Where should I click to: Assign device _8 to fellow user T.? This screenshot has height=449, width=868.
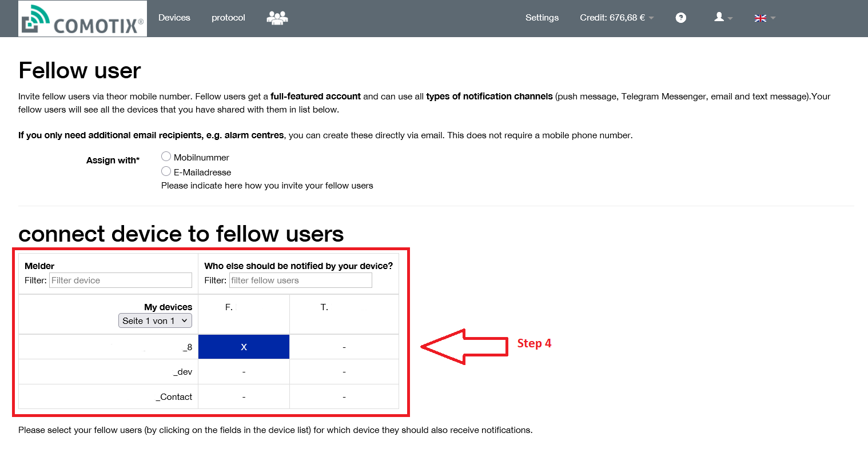tap(344, 347)
